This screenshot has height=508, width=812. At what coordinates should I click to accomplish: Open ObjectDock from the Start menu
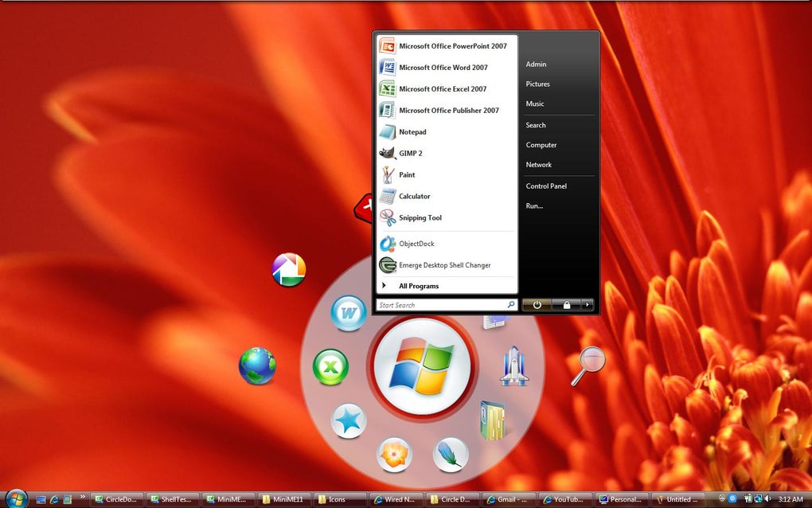[x=447, y=244]
